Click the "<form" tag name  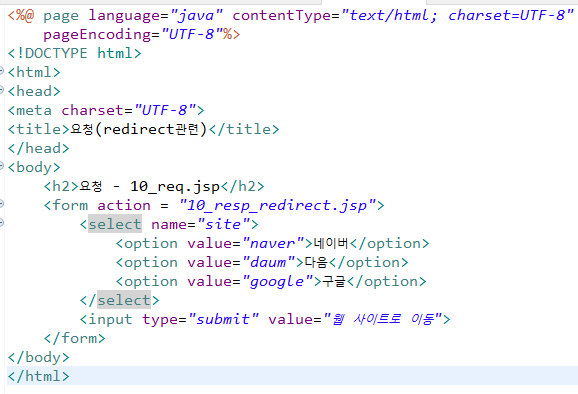tap(66, 205)
